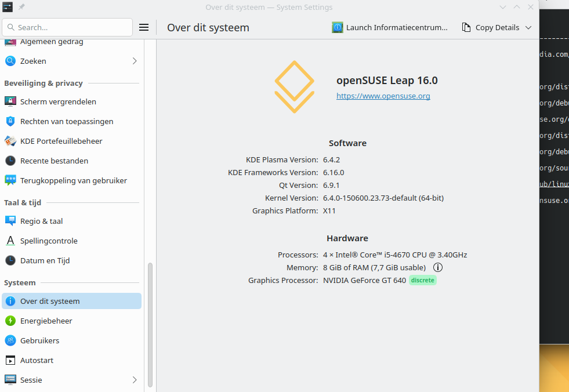
Task: Click the Zoeken magnifier icon in sidebar
Action: click(x=10, y=61)
